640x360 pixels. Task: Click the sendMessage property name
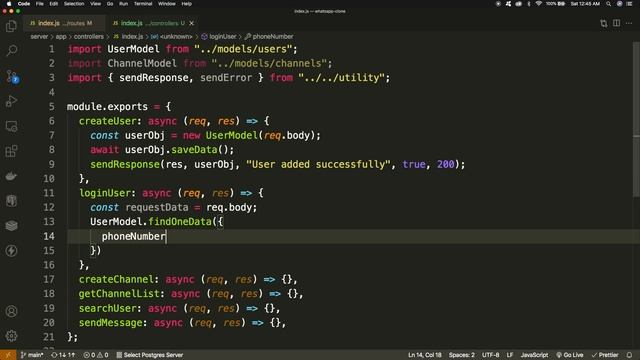[110, 323]
